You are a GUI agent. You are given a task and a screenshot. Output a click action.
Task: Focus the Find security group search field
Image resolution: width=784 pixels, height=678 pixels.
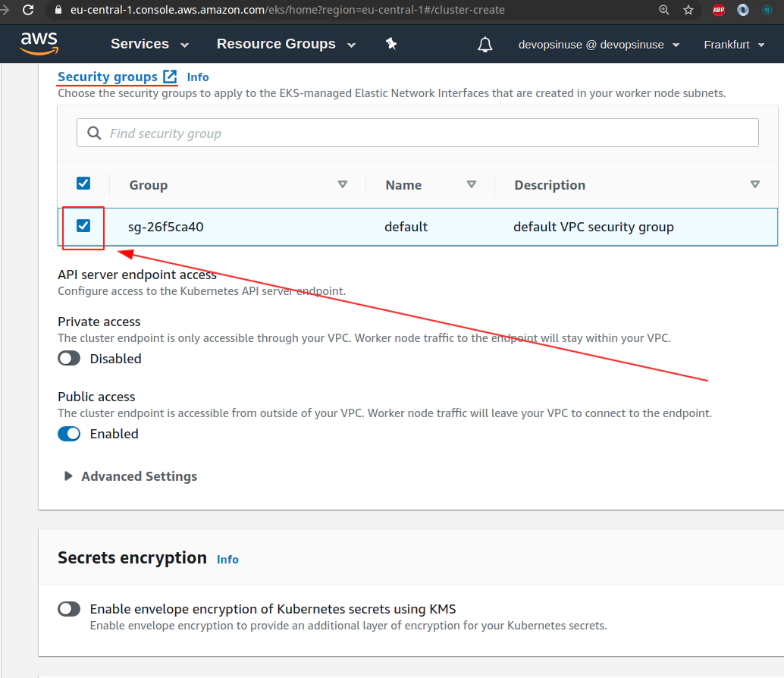(418, 133)
